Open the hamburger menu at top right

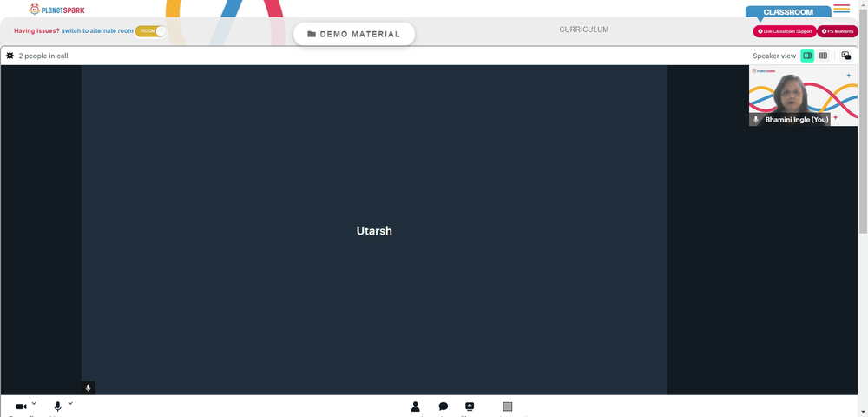[x=841, y=9]
